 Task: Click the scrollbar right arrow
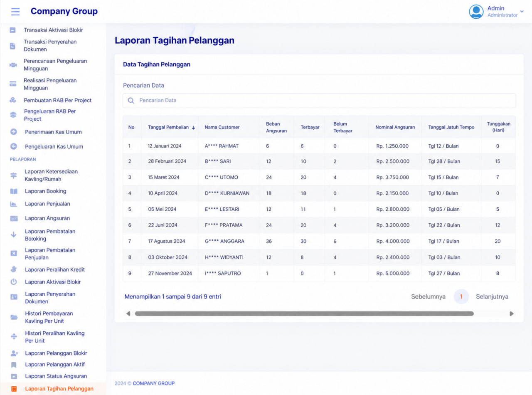512,314
